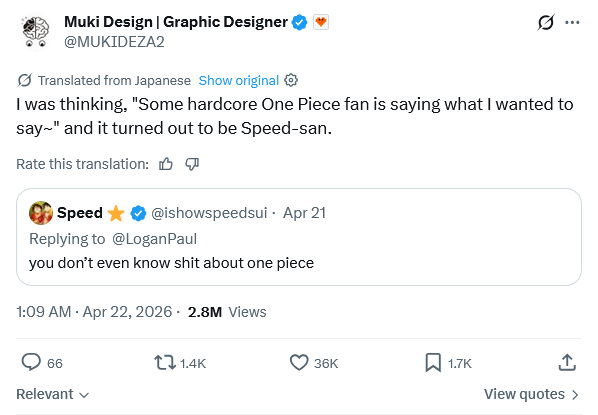Click the orange heart affiliate badge
Screen dimensions: 598x415
[x=321, y=22]
